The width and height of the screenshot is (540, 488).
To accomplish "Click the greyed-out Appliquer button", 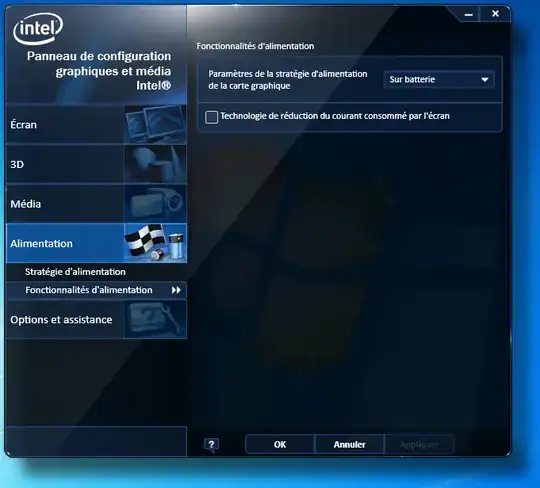I will point(419,445).
